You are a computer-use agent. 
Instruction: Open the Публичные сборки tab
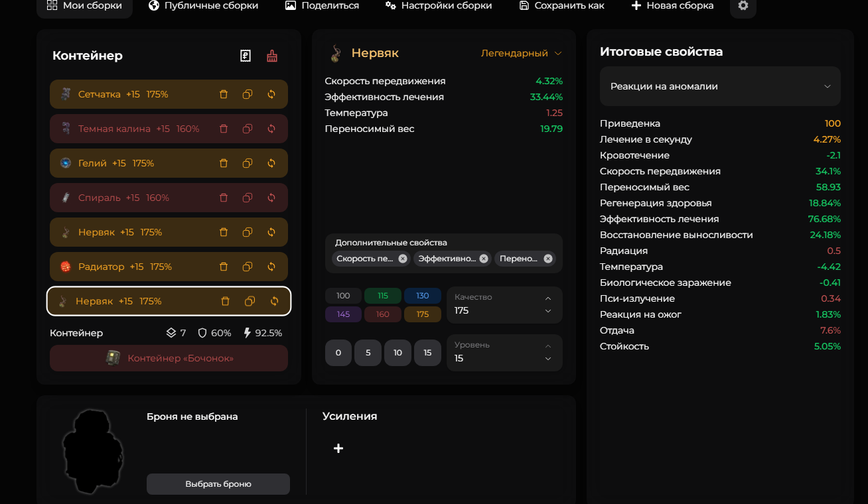pyautogui.click(x=204, y=6)
